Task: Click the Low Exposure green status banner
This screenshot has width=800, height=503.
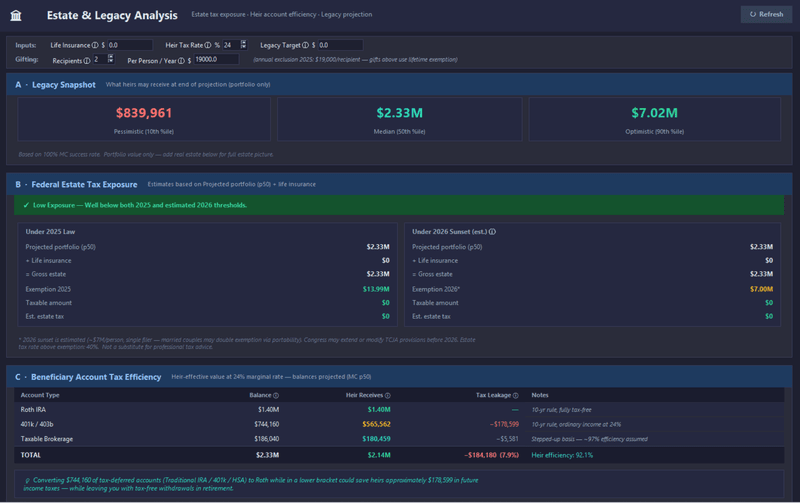Action: click(399, 205)
